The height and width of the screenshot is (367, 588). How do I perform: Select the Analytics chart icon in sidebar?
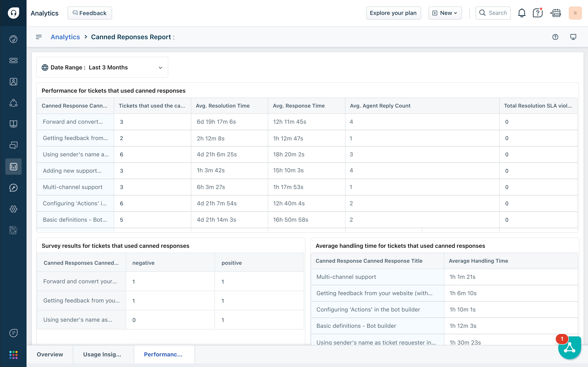point(13,167)
